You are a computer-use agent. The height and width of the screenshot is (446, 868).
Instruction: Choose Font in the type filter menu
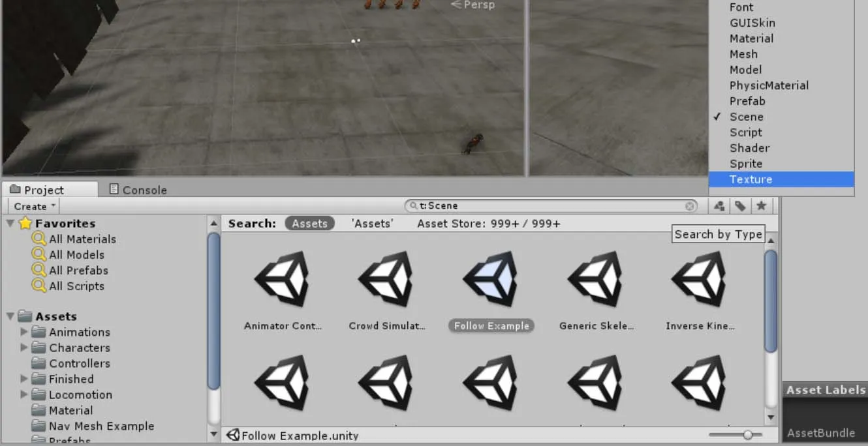tap(781, 7)
